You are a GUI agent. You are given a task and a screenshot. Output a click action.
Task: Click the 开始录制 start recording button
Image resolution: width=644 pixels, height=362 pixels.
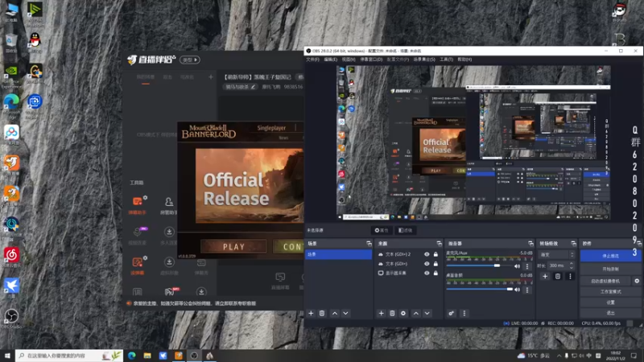[611, 269]
